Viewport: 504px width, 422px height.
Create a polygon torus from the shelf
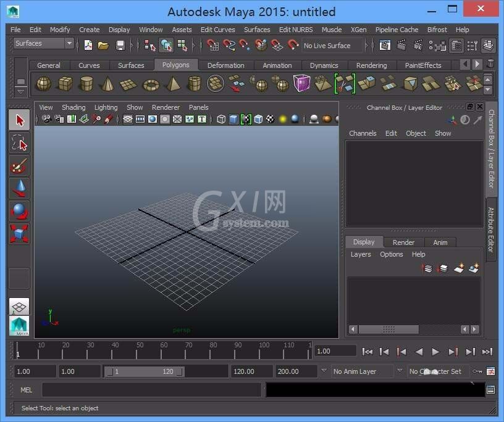(x=151, y=85)
